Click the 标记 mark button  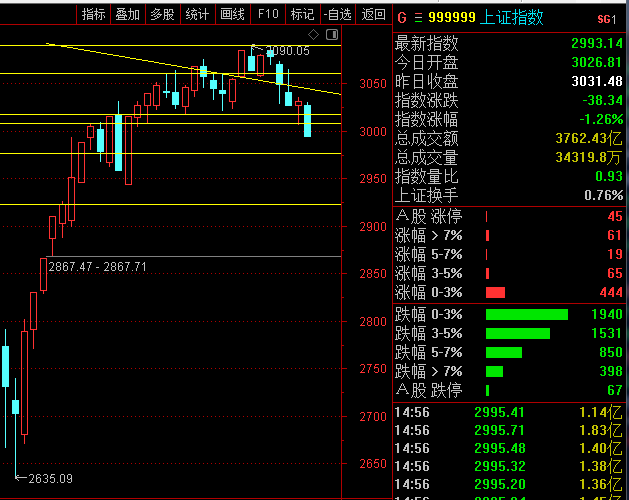(x=302, y=14)
